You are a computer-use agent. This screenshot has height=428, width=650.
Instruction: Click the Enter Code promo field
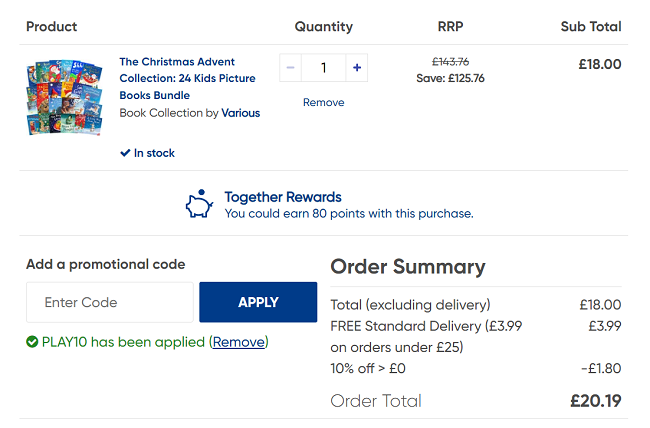click(x=110, y=302)
